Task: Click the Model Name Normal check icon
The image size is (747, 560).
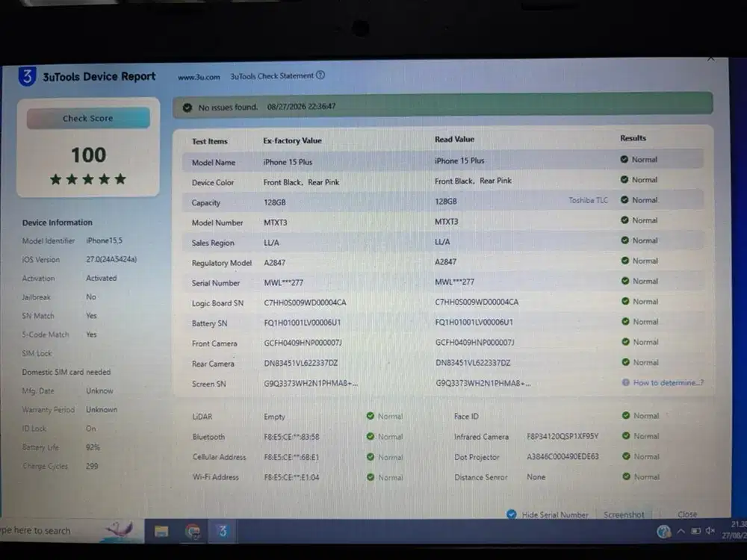Action: (x=624, y=160)
